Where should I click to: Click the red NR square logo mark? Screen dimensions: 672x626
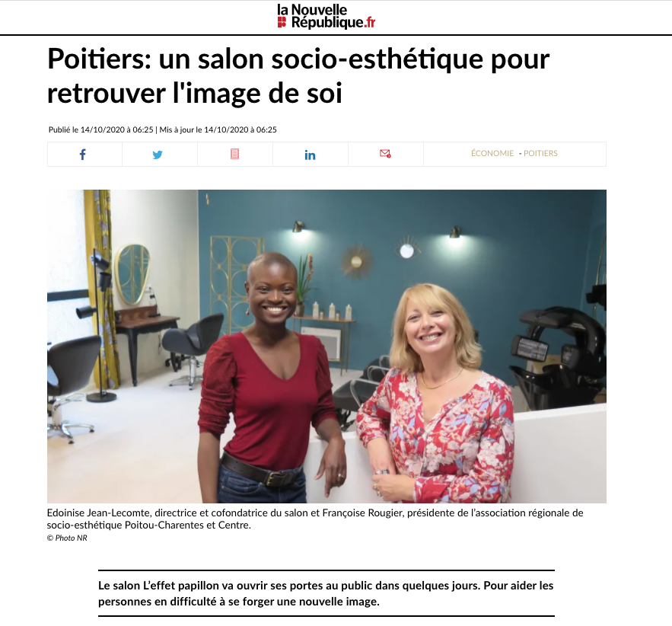click(x=282, y=23)
